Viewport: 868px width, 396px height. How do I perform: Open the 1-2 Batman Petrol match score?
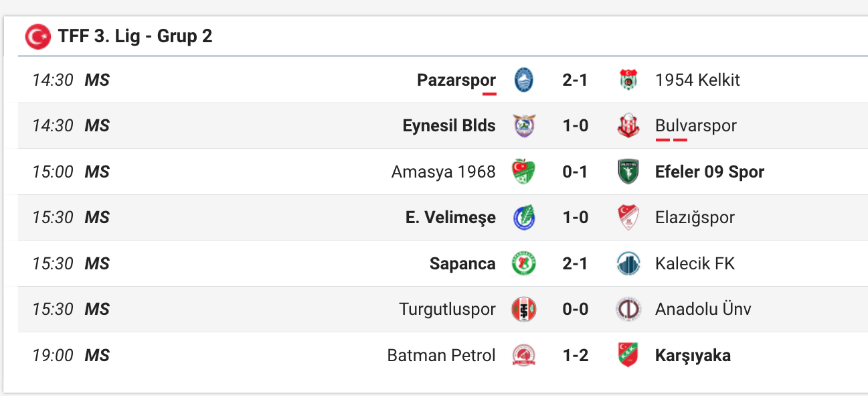[x=575, y=355]
